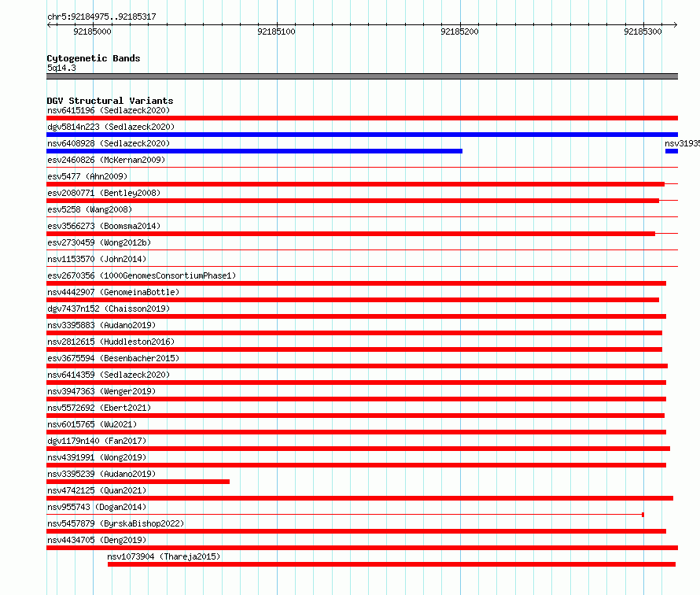Click the left arrow end of the ruler
Screen dimensions: 700x595
point(49,24)
